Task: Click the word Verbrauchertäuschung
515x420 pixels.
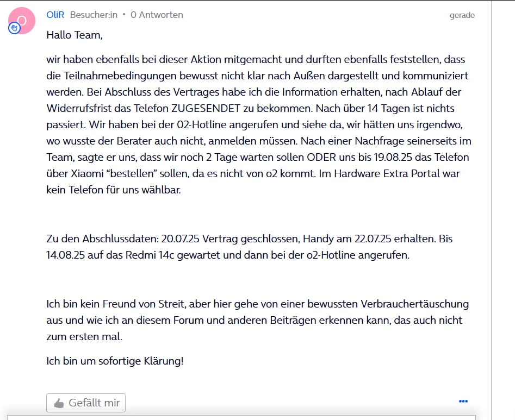Action: tap(414, 304)
